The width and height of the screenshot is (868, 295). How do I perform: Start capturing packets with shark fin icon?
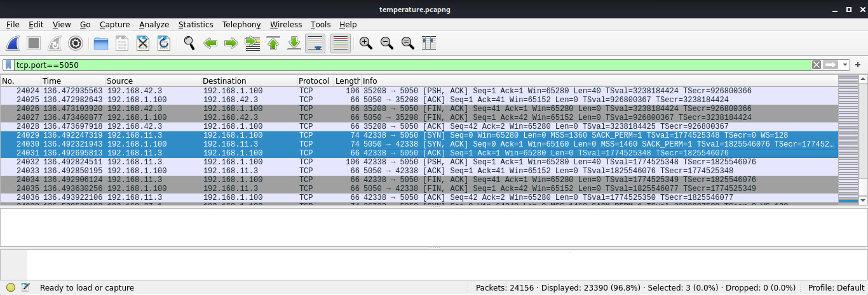click(x=13, y=43)
